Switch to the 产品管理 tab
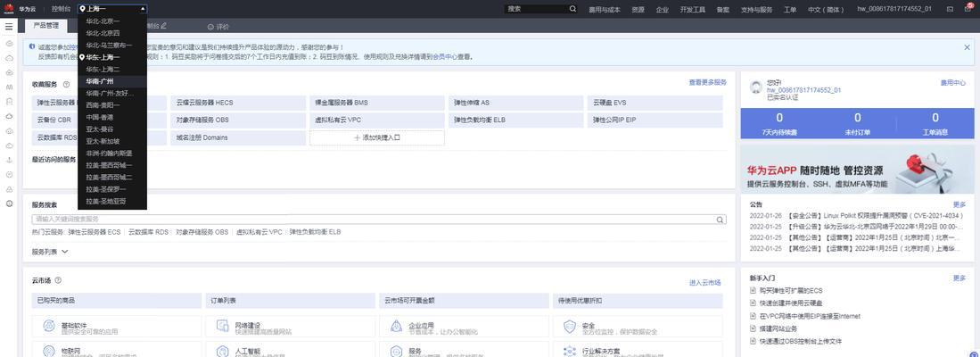The width and height of the screenshot is (980, 357). click(x=45, y=26)
